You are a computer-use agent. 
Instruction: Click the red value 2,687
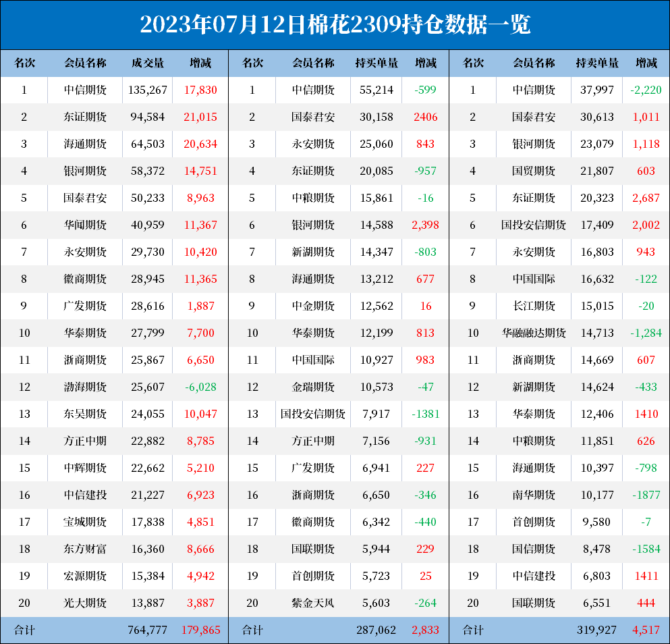pos(646,198)
